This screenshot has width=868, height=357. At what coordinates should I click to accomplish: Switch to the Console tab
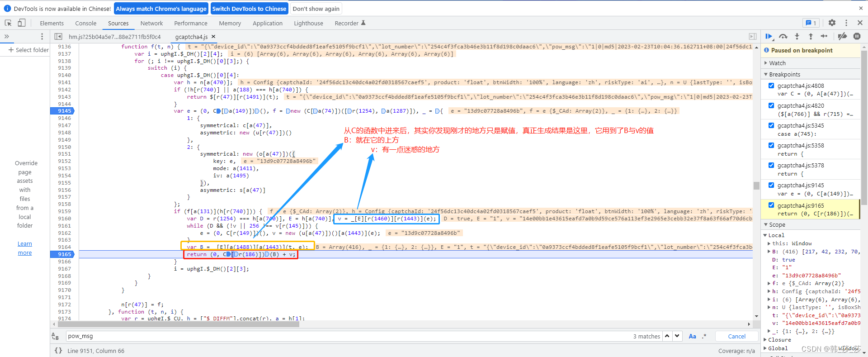click(x=85, y=23)
